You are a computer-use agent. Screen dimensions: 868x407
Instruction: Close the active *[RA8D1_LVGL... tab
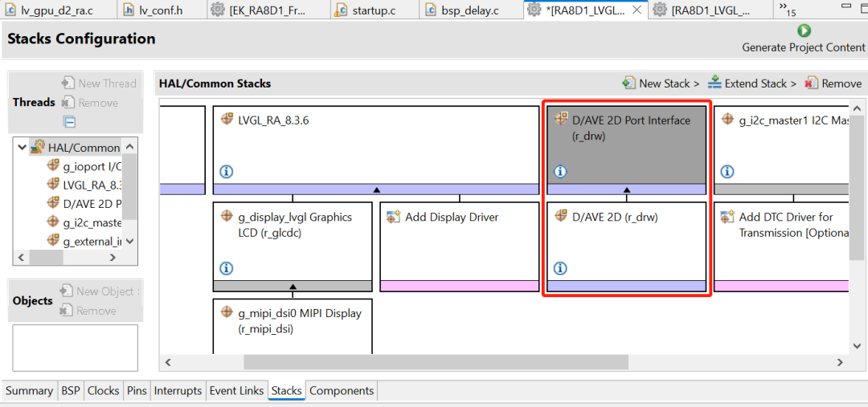pyautogui.click(x=637, y=10)
